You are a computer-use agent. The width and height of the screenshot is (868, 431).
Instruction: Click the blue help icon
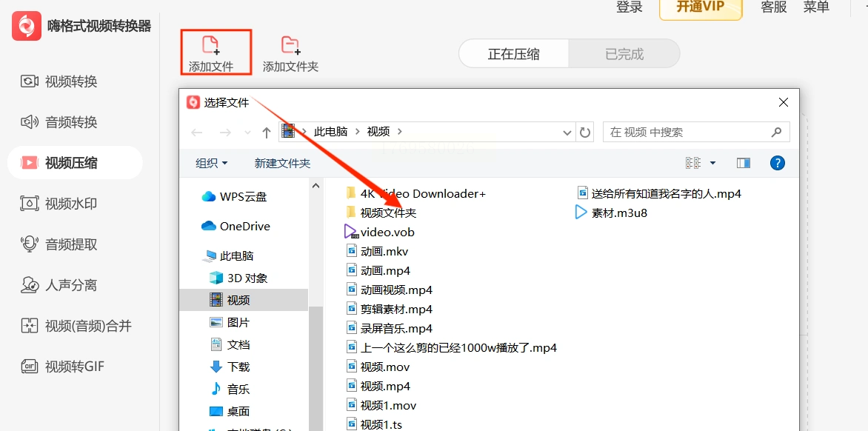[777, 163]
